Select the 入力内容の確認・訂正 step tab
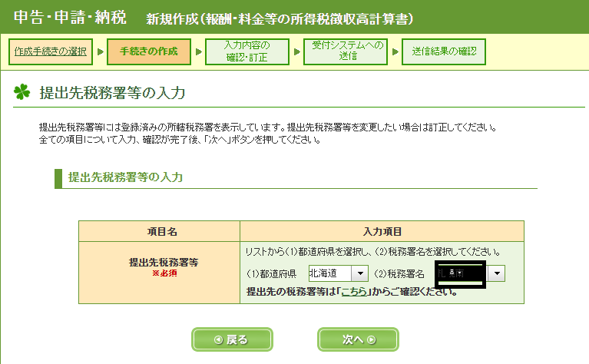Screen dimensions: 589x364 [247, 52]
